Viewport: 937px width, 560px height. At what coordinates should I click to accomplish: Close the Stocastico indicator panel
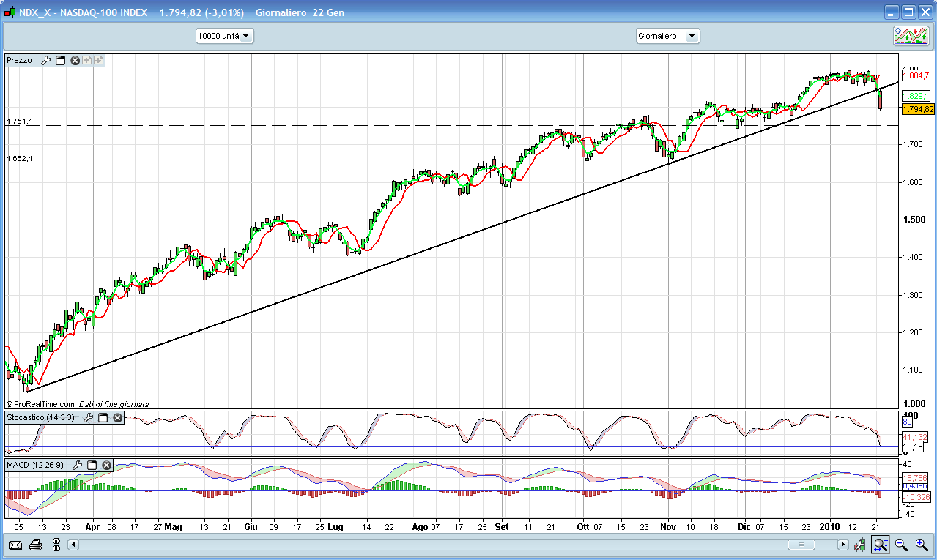[117, 417]
